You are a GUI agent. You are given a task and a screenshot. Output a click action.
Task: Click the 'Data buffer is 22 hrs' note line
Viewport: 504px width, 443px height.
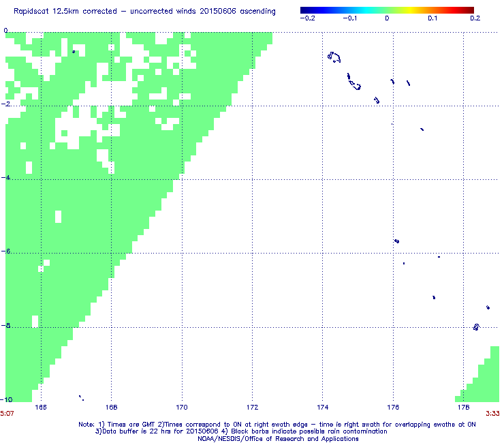241,431
